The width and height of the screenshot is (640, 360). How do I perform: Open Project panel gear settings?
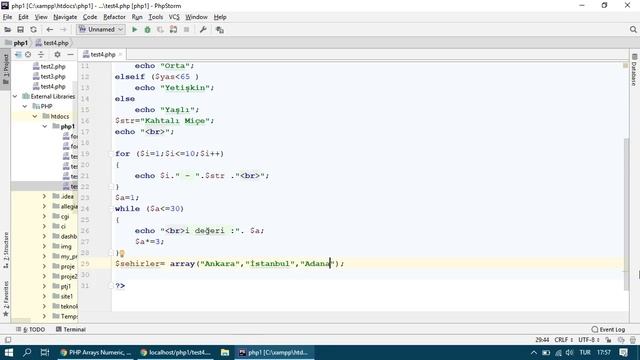point(57,54)
